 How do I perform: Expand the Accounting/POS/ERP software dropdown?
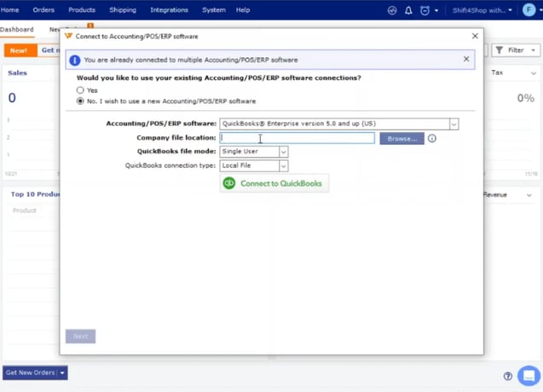[x=453, y=124]
